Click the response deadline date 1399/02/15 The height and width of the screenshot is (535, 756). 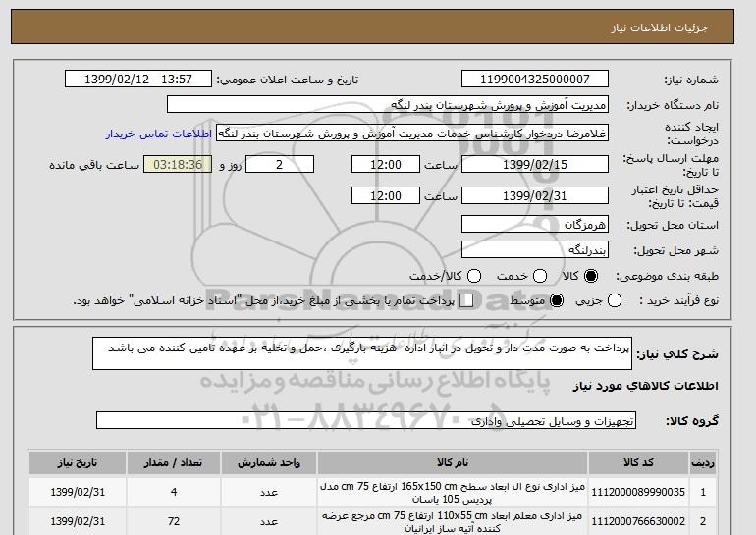535,164
